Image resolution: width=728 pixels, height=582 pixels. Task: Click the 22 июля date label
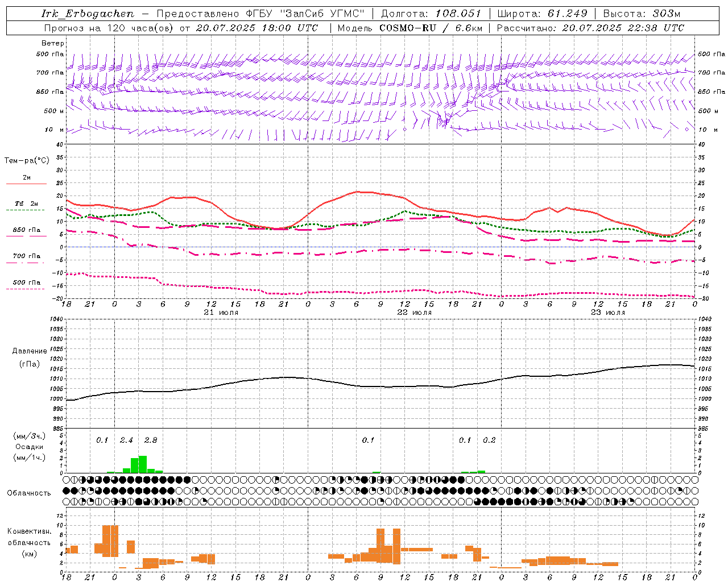[415, 313]
